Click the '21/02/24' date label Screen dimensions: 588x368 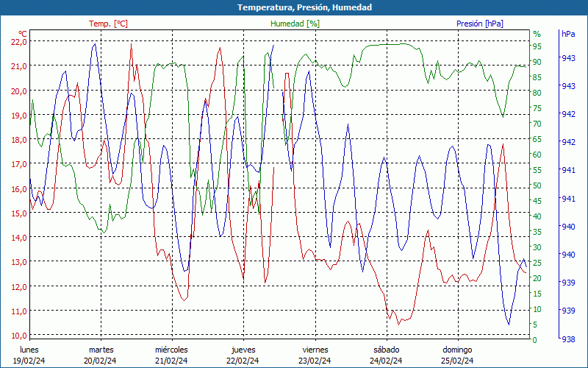coord(171,361)
